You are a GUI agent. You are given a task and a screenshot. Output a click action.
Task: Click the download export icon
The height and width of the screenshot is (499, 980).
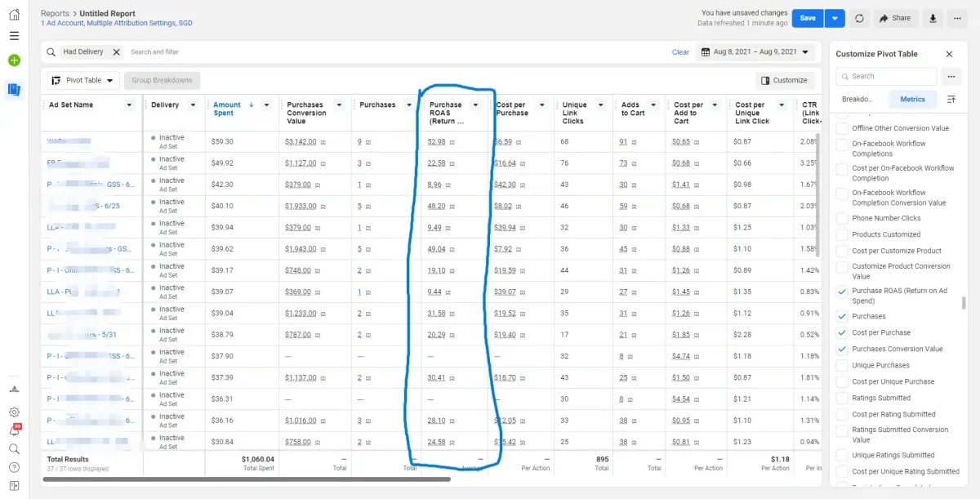pyautogui.click(x=933, y=18)
